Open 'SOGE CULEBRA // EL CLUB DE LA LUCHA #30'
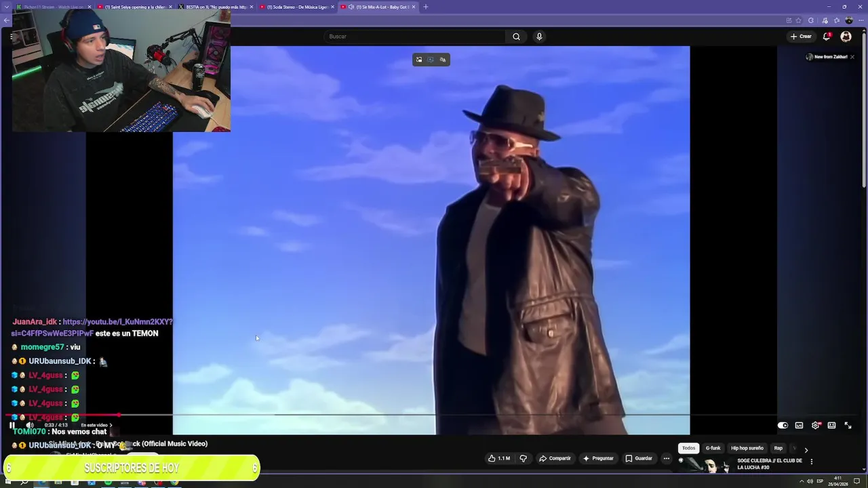 770,464
